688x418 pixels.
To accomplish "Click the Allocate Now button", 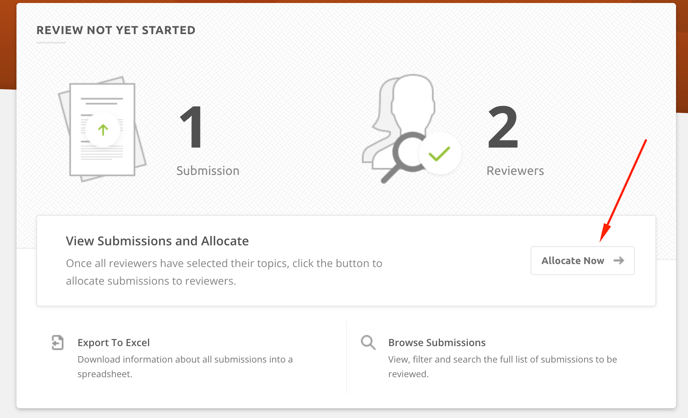I will pyautogui.click(x=582, y=260).
